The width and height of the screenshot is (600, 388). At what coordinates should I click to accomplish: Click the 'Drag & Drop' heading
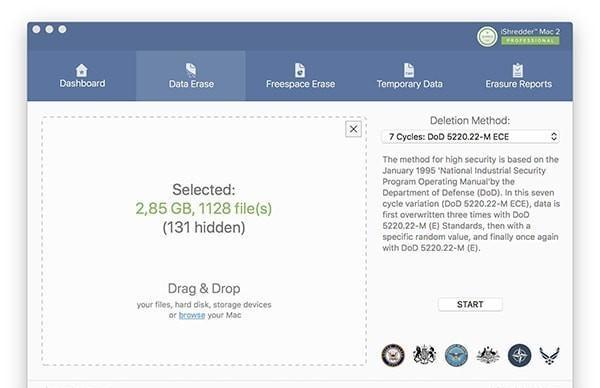click(204, 289)
